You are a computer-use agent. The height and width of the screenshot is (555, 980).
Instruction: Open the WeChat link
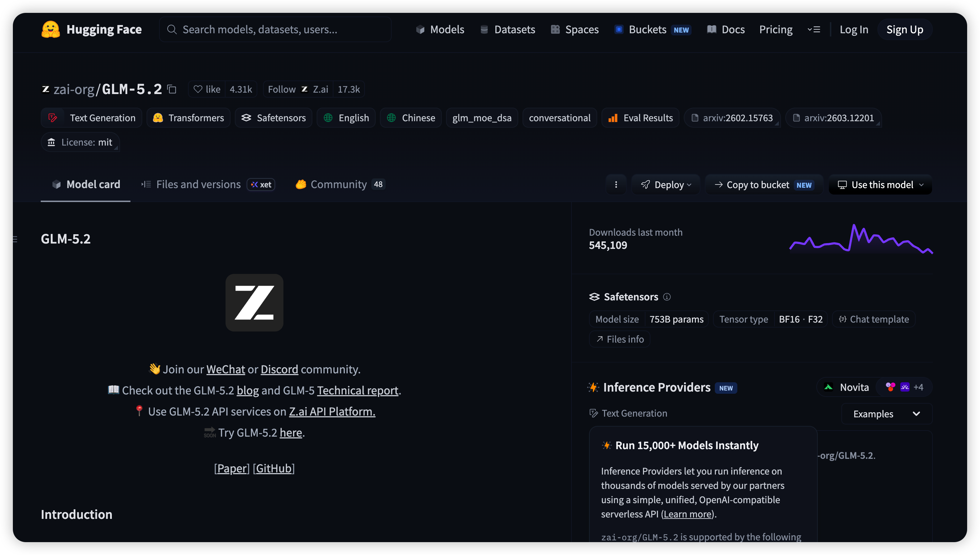pyautogui.click(x=226, y=369)
